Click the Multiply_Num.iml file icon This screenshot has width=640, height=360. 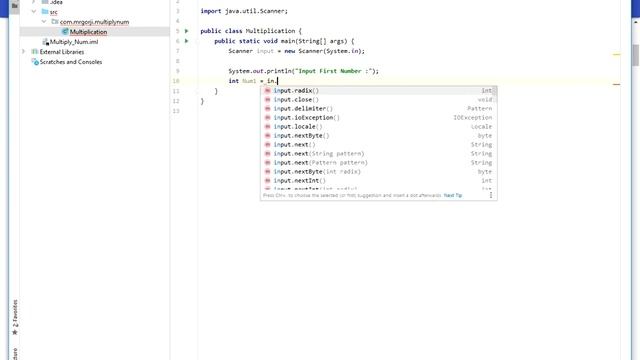pyautogui.click(x=45, y=42)
